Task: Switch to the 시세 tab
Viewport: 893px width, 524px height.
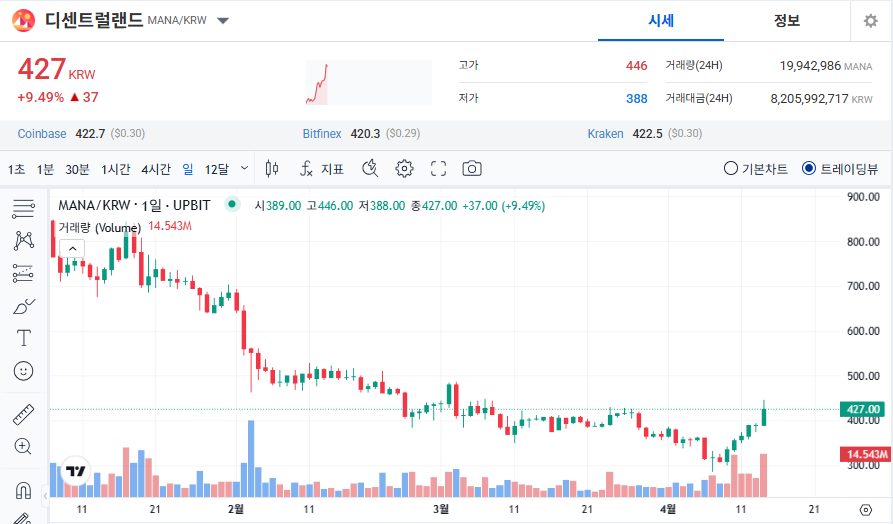Action: (661, 21)
